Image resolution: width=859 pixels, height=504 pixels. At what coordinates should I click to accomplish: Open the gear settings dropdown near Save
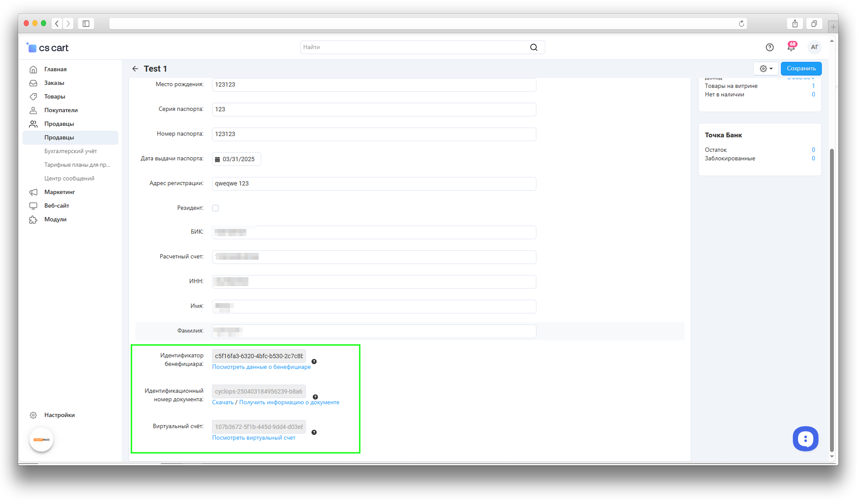pyautogui.click(x=766, y=69)
